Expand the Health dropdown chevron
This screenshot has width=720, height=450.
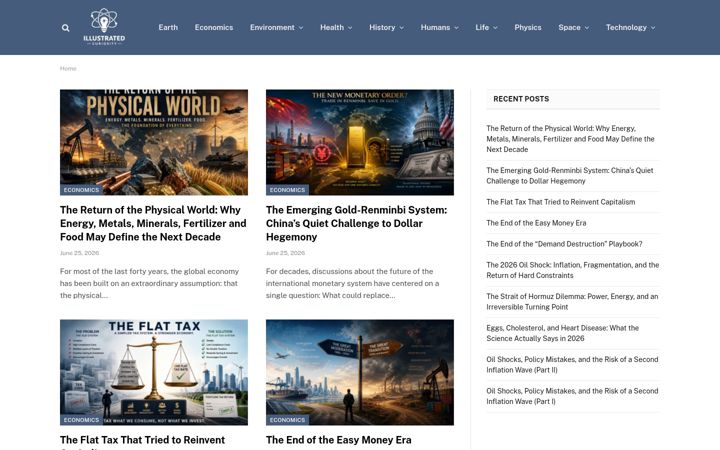[x=350, y=28]
